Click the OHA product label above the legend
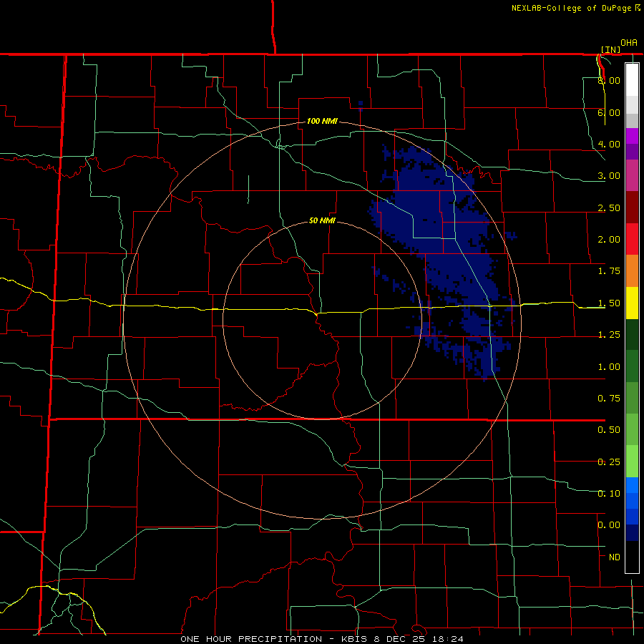Screen dimensions: 644x644 629,43
